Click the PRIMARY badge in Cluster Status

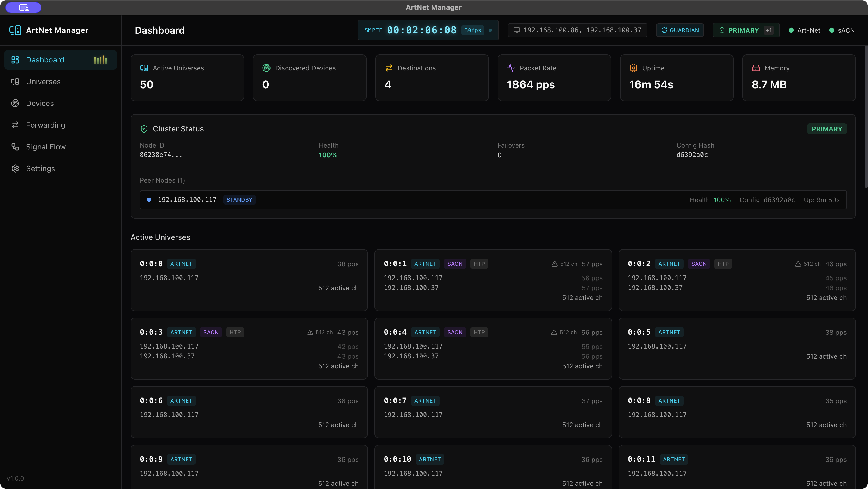point(827,129)
